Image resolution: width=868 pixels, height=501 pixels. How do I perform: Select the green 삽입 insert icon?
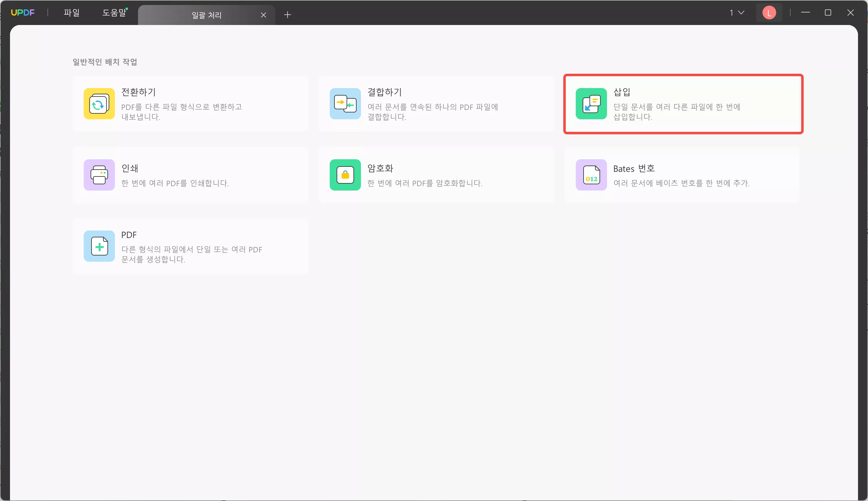click(590, 104)
